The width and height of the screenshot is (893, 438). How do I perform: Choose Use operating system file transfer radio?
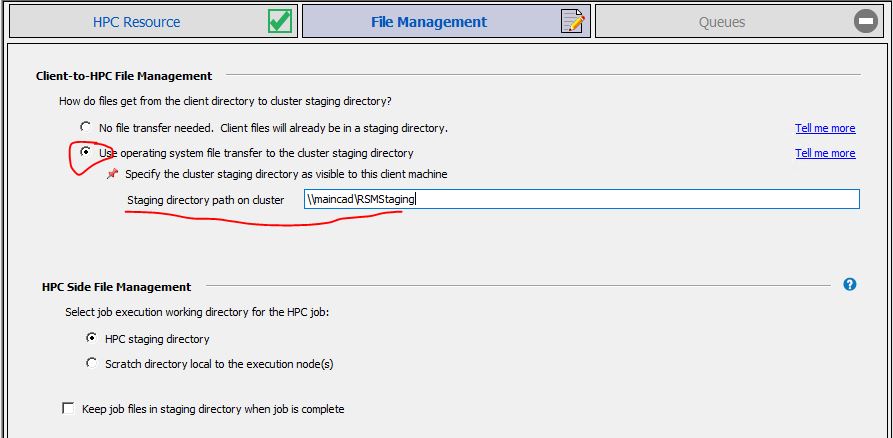pyautogui.click(x=86, y=152)
